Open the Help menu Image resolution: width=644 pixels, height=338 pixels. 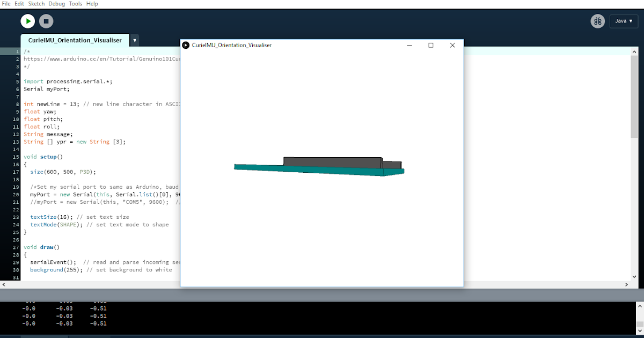coord(92,4)
